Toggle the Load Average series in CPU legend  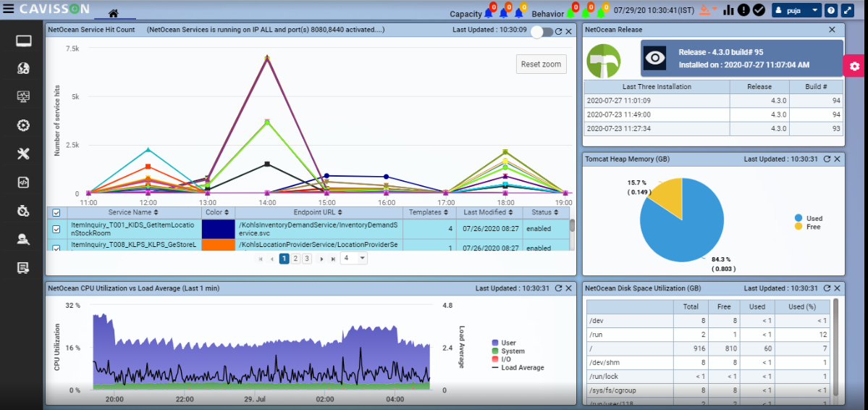click(x=518, y=367)
